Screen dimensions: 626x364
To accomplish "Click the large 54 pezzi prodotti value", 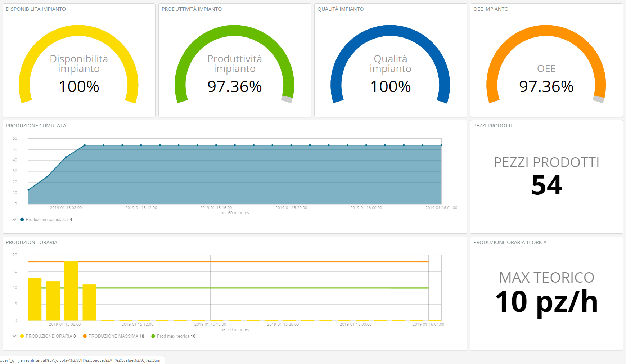I will tap(546, 185).
